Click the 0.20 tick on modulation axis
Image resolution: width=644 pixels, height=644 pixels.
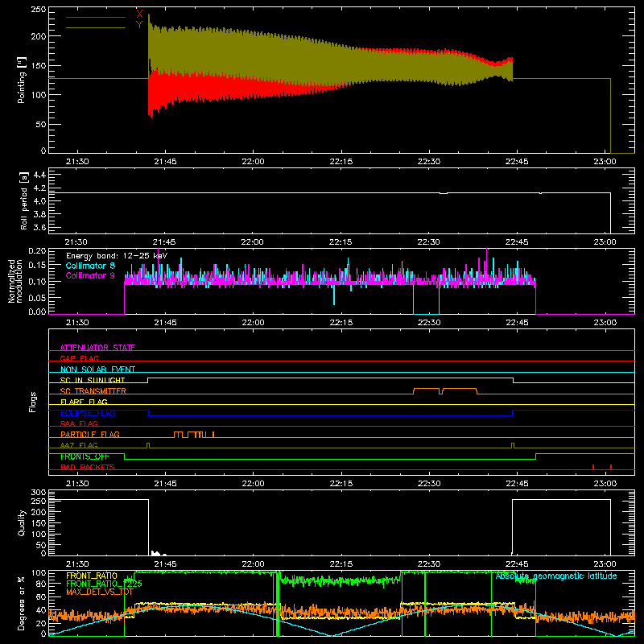tap(37, 251)
